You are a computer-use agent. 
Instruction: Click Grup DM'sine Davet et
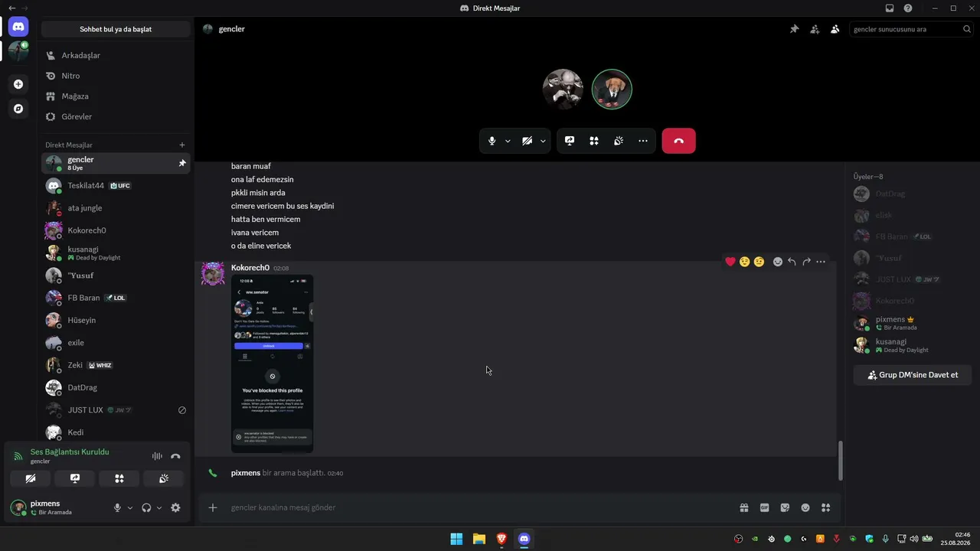point(912,375)
